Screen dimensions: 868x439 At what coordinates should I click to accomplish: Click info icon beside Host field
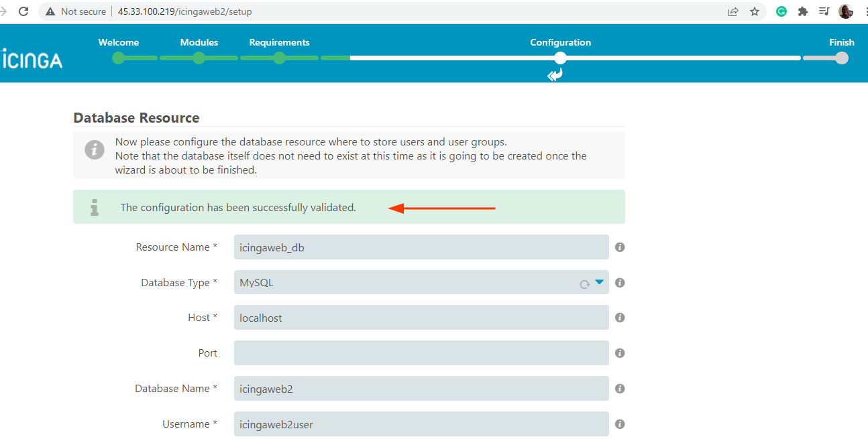[620, 318]
